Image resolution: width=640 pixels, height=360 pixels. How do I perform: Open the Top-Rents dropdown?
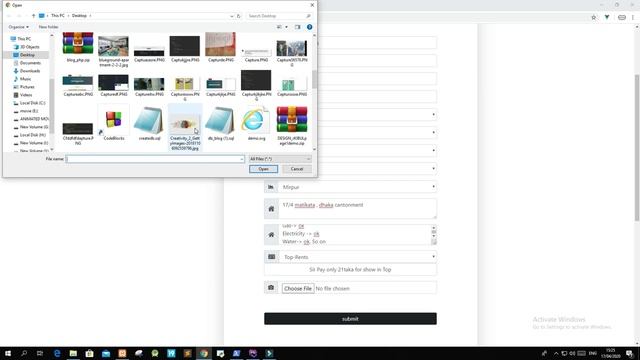click(358, 257)
